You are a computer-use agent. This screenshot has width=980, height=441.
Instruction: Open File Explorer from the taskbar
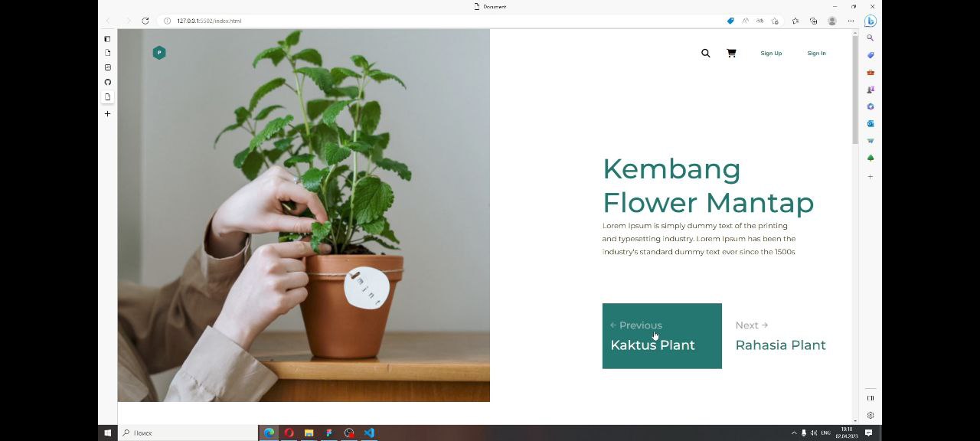309,433
